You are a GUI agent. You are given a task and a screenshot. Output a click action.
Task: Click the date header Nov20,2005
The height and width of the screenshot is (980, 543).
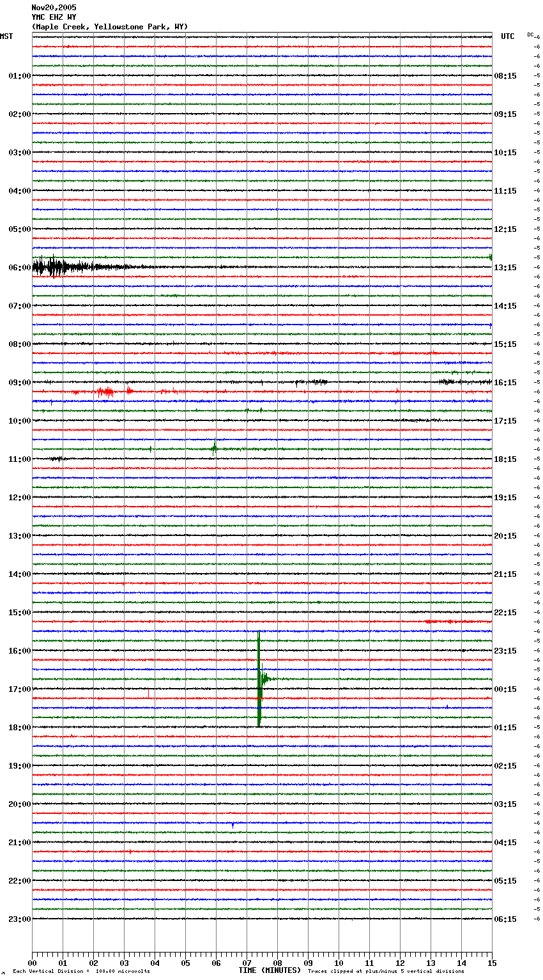coord(54,8)
